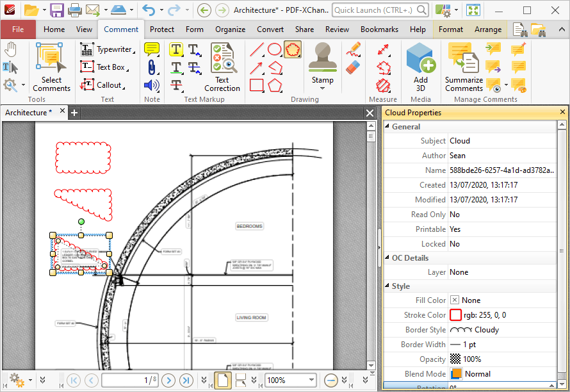
Task: Open the zoom level dropdown
Action: [311, 380]
